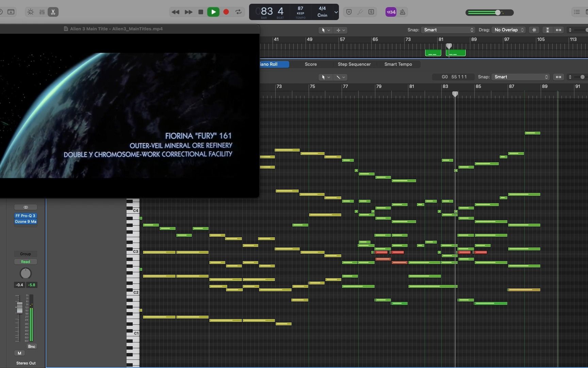Open the FF Pro-Q 3 plug-in slot
Screen dimensions: 588x368
tap(26, 216)
